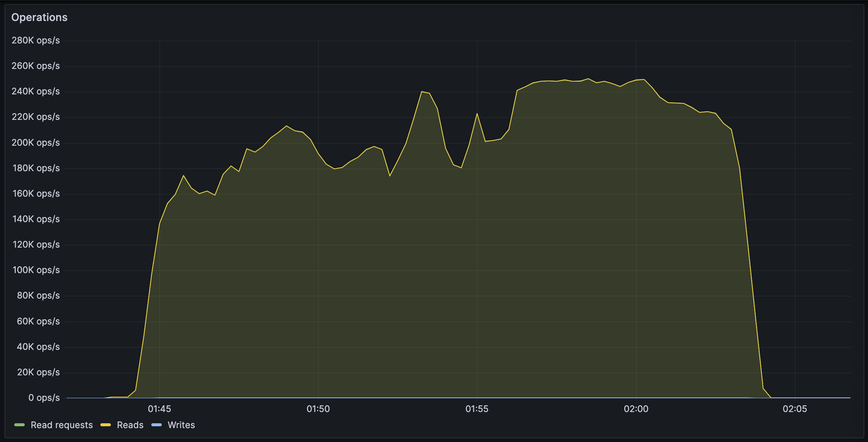Click the 120K ops/s axis label
Screen dimensions: 868x442
point(36,245)
